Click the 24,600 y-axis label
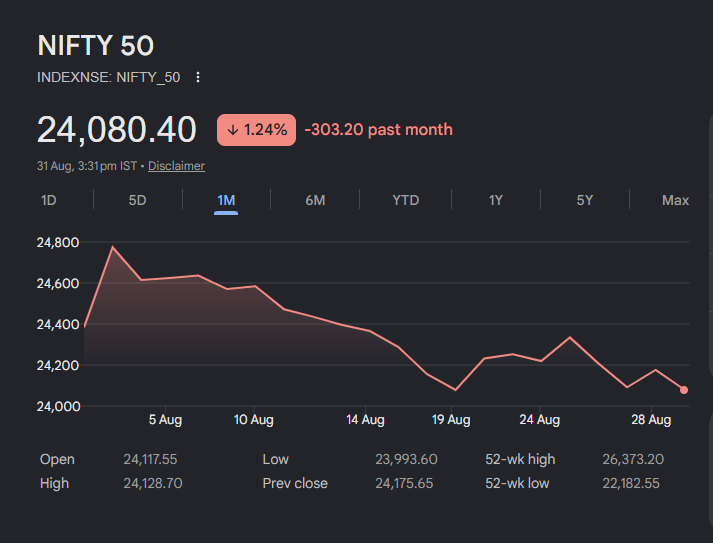Viewport: 713px width, 543px height. pos(58,283)
